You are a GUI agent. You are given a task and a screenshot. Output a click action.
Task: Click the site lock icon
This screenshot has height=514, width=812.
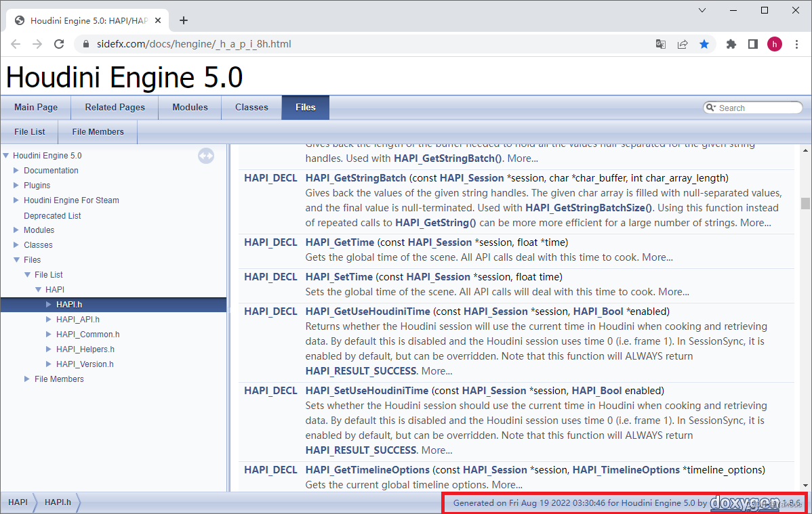click(86, 44)
